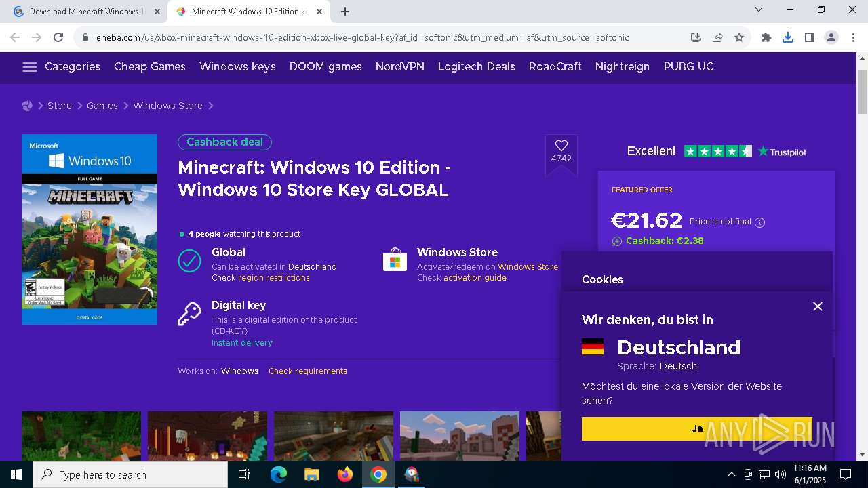The height and width of the screenshot is (488, 868).
Task: Open the Chrome profile avatar
Action: click(831, 37)
